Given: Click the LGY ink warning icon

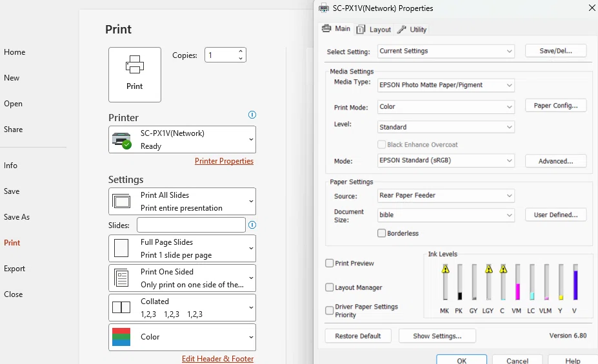Looking at the screenshot, I should pos(489,269).
